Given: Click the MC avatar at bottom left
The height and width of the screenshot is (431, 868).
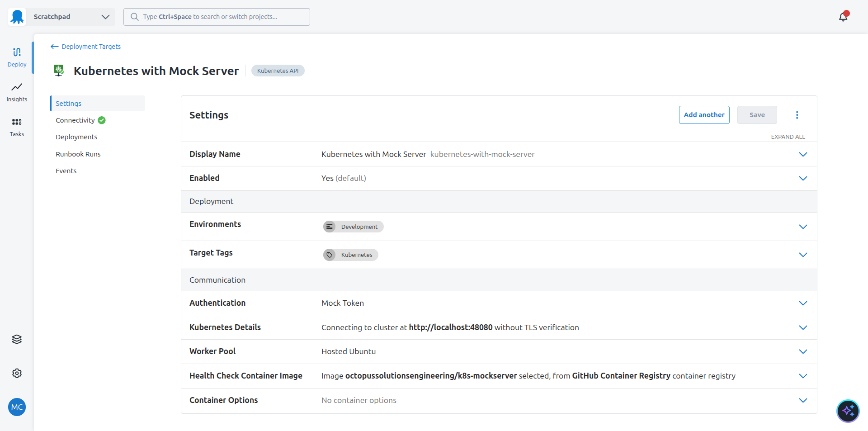Looking at the screenshot, I should pos(16,407).
